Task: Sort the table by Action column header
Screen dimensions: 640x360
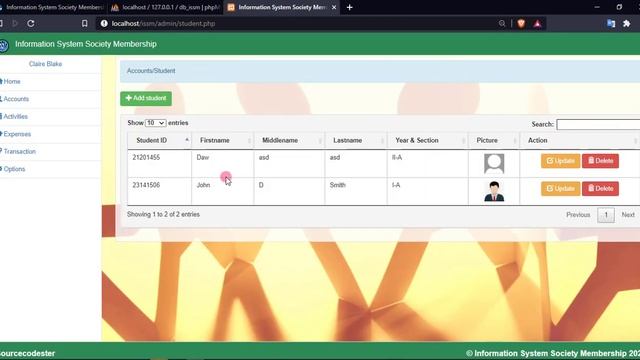Action: coord(580,140)
